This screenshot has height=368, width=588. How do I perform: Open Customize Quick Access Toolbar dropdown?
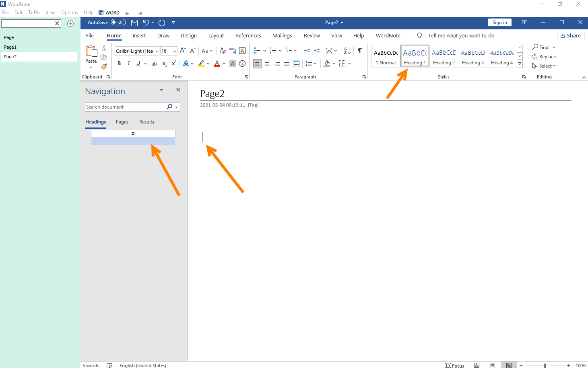click(x=173, y=23)
